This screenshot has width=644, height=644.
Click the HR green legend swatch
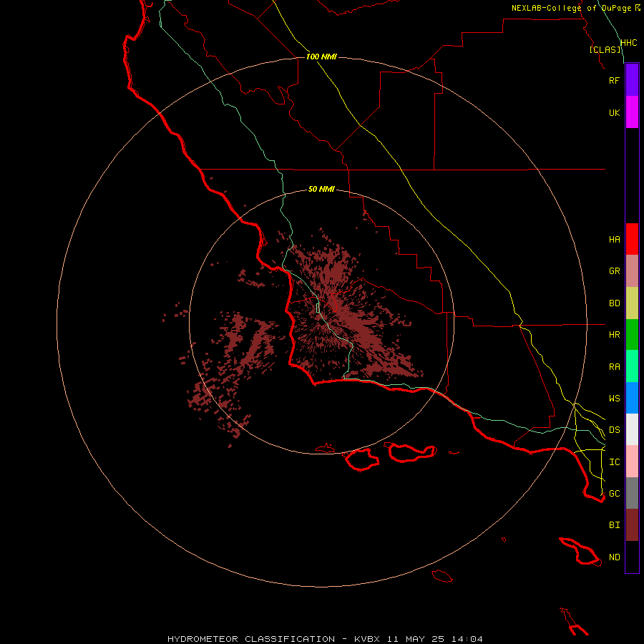(632, 335)
